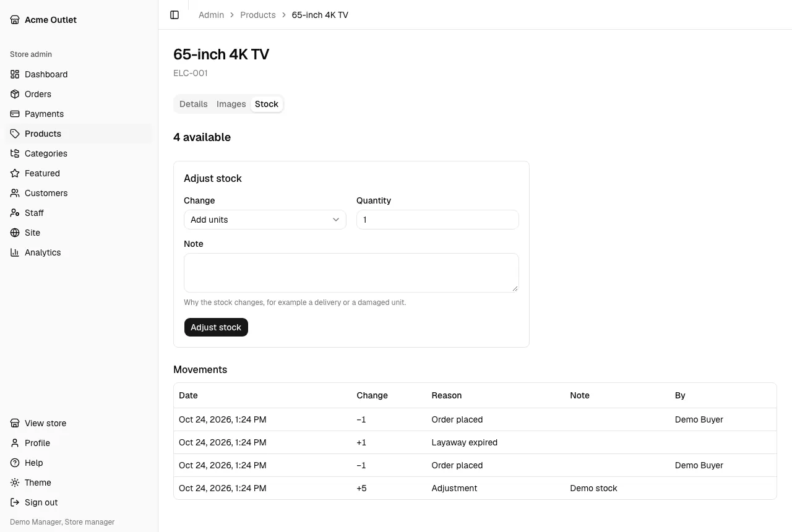
Task: Click the Sign out arrow icon
Action: click(x=15, y=502)
